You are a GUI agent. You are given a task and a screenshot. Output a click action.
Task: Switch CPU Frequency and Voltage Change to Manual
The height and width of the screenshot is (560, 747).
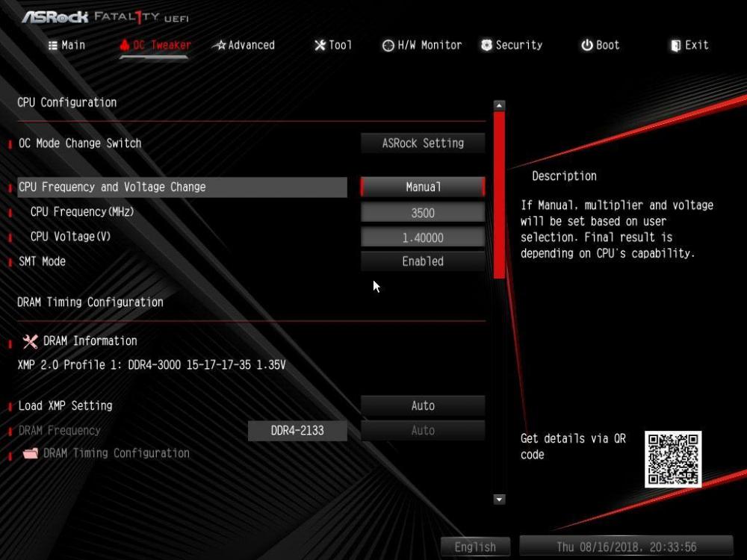pos(422,187)
